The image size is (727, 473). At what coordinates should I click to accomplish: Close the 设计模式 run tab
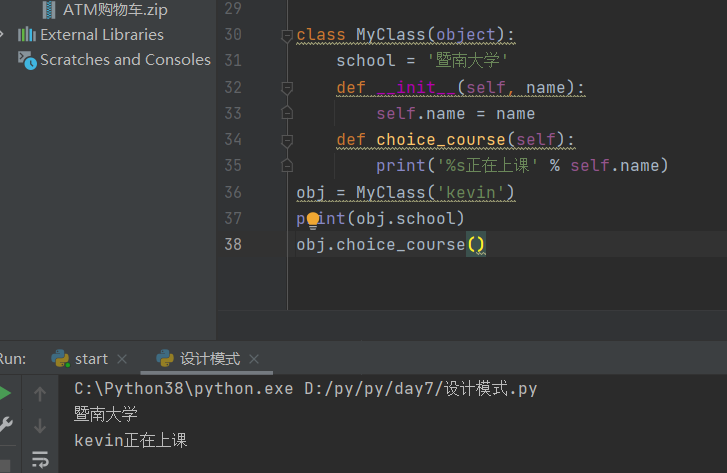click(254, 359)
